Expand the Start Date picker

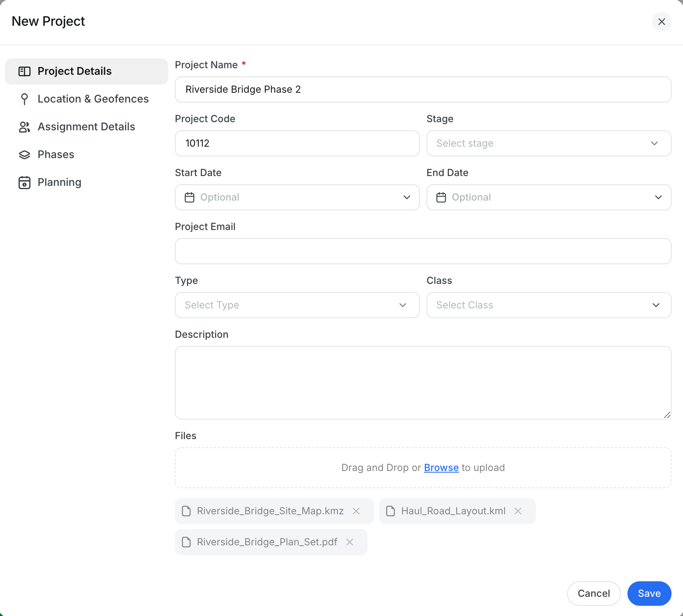tap(297, 197)
